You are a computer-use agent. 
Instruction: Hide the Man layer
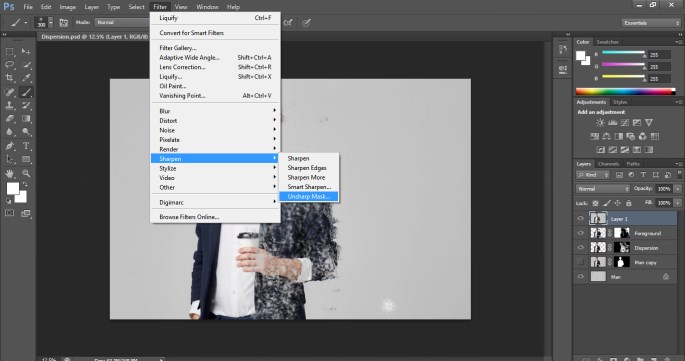coord(581,276)
